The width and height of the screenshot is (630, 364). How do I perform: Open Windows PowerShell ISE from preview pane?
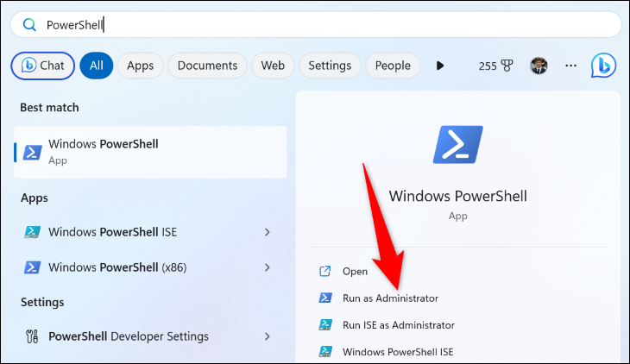tap(398, 352)
